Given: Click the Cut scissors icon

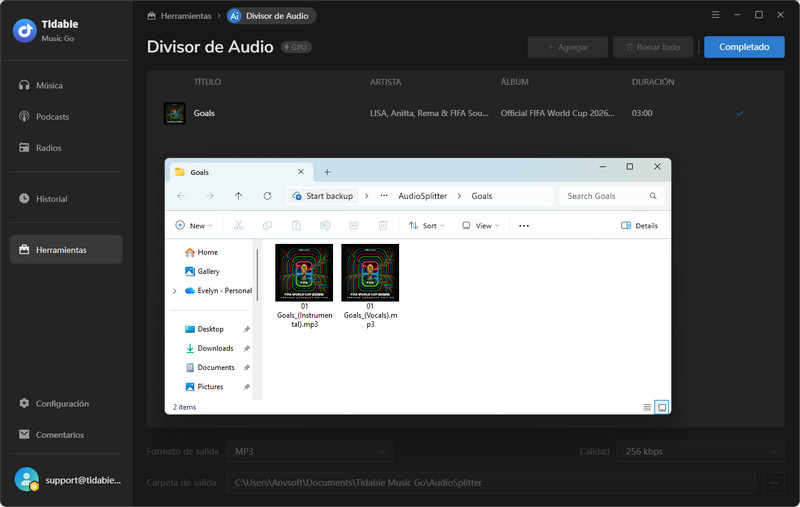Looking at the screenshot, I should (x=238, y=225).
